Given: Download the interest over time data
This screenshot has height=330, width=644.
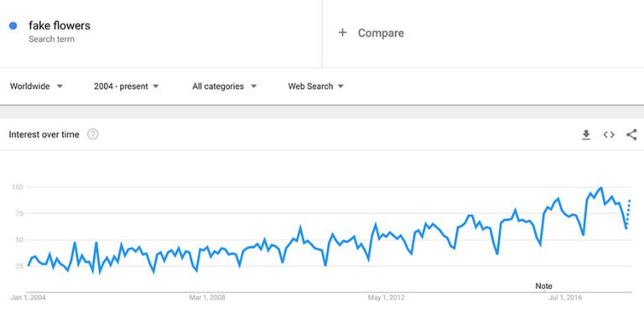Looking at the screenshot, I should click(586, 134).
